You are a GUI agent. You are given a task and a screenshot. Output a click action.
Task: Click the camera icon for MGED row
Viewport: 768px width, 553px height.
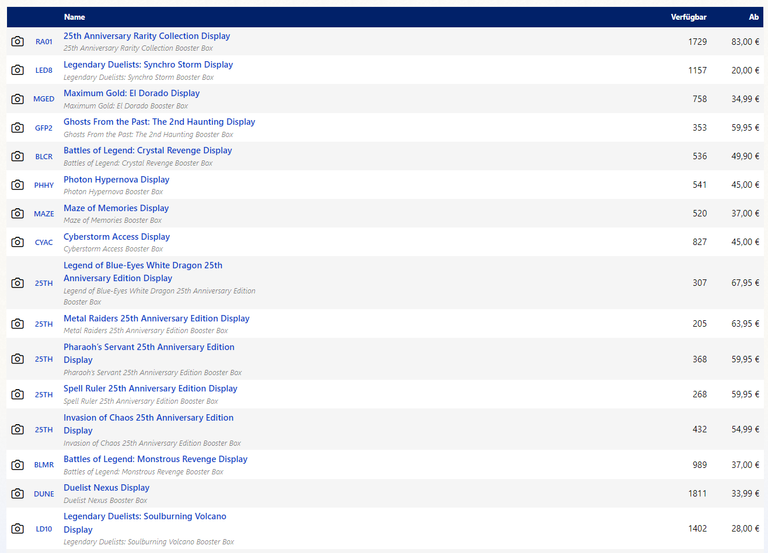pyautogui.click(x=18, y=99)
